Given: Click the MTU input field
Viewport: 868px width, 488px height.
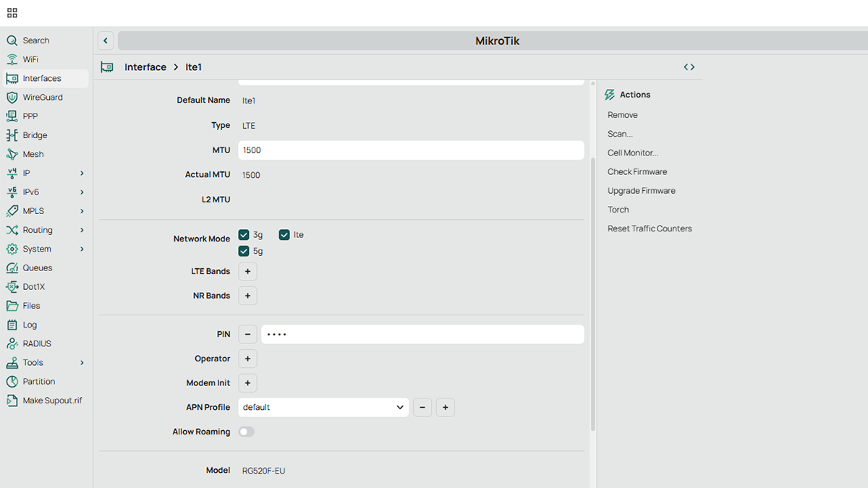Looking at the screenshot, I should 410,150.
